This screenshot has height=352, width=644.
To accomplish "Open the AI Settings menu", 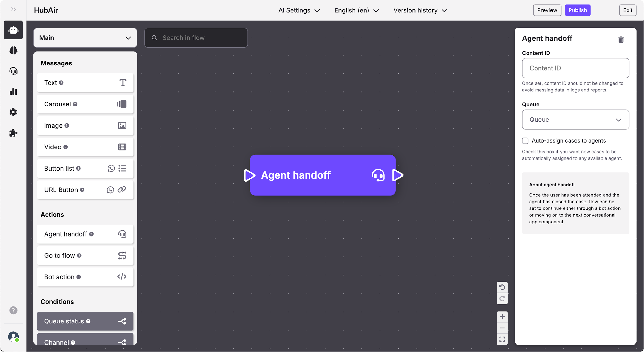I will pos(299,10).
